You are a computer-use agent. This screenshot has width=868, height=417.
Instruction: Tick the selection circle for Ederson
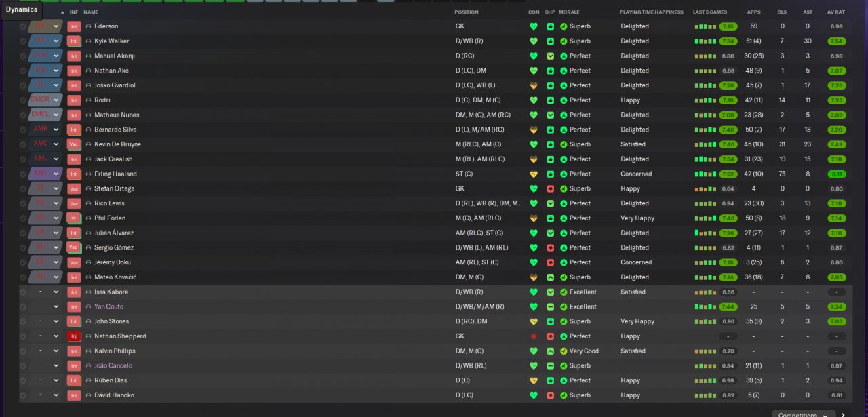(x=23, y=26)
